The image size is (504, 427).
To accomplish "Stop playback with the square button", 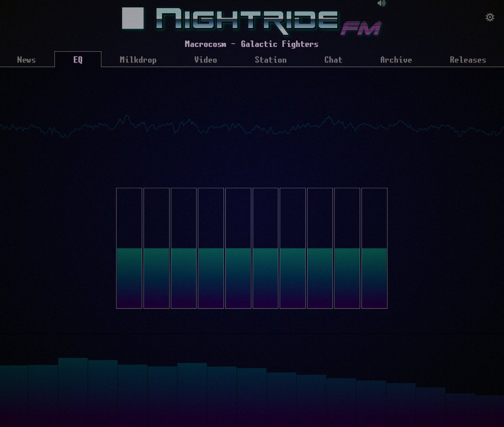I will click(133, 18).
